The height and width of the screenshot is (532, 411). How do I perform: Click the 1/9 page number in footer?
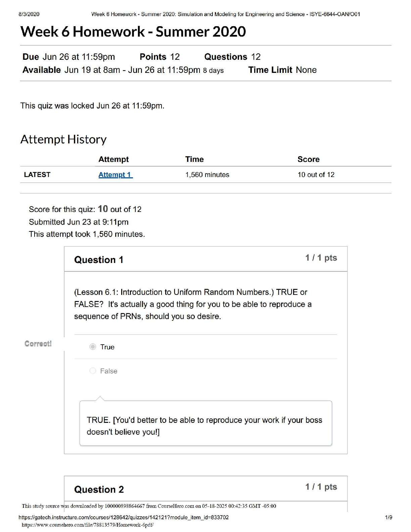tap(389, 517)
